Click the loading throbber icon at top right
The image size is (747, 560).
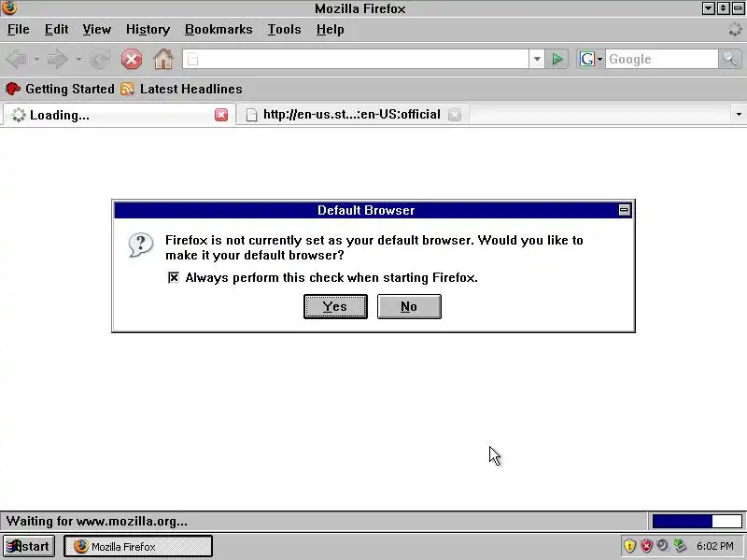click(x=735, y=30)
